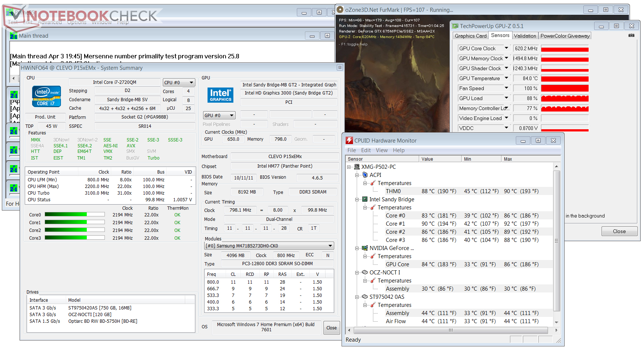The height and width of the screenshot is (349, 644).
Task: Open the PowerColor Giveaway tab
Action: click(565, 36)
